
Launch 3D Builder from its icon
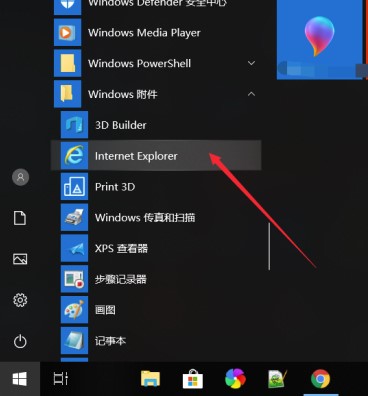pos(74,125)
